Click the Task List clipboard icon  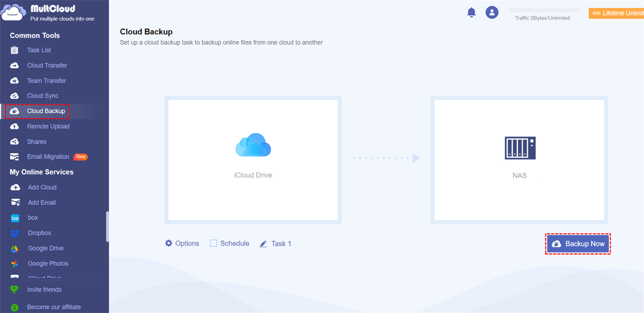click(15, 50)
